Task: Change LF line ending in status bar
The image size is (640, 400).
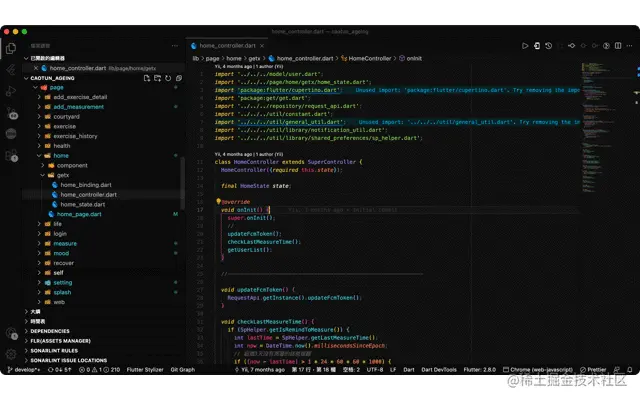Action: (x=393, y=369)
